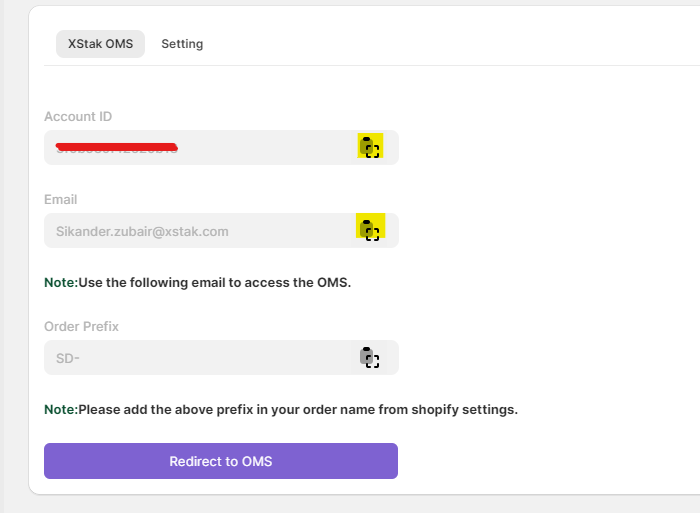
Task: Click inside the Account ID field
Action: pos(200,148)
